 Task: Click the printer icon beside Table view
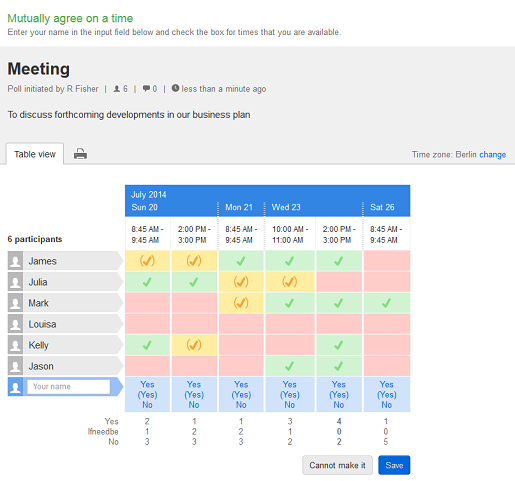pyautogui.click(x=80, y=154)
